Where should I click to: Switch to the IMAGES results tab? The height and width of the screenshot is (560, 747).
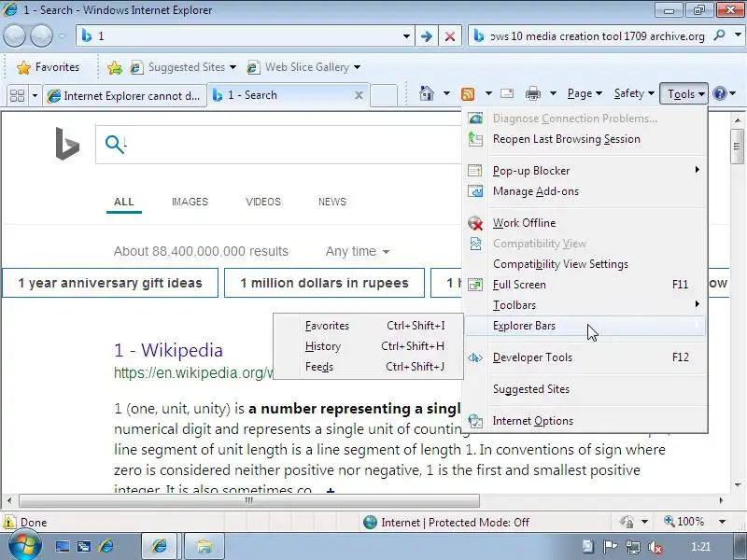pos(190,202)
